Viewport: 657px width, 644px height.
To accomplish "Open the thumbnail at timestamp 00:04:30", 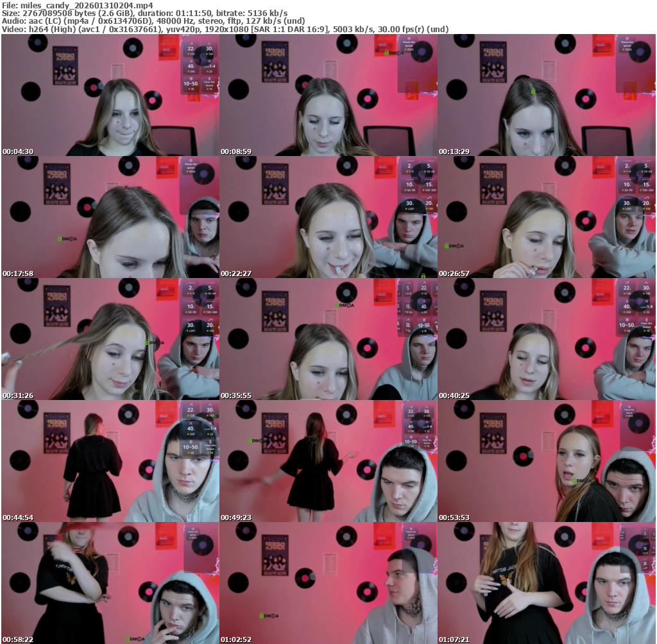I will point(110,95).
